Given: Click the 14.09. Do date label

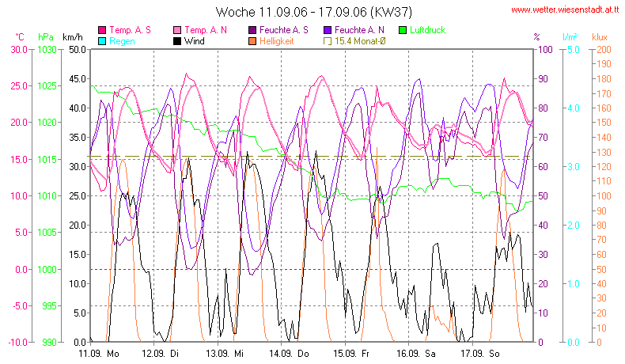Looking at the screenshot, I should coord(289,353).
